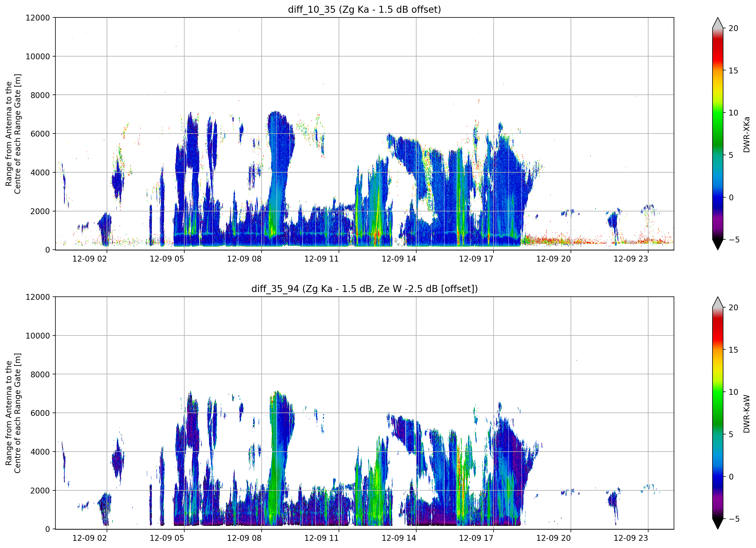The image size is (756, 548).
Task: Click the 12-09 08 tick in top plot
Action: pyautogui.click(x=244, y=259)
